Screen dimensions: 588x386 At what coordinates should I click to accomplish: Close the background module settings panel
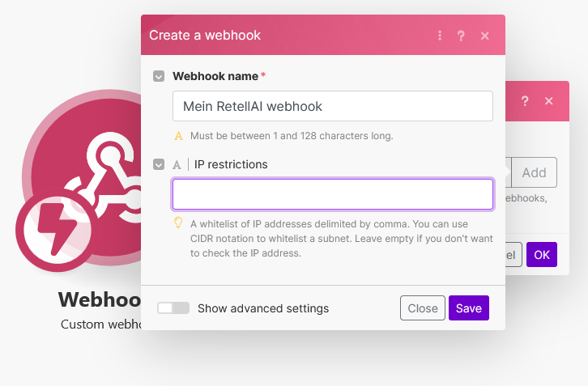pos(549,101)
